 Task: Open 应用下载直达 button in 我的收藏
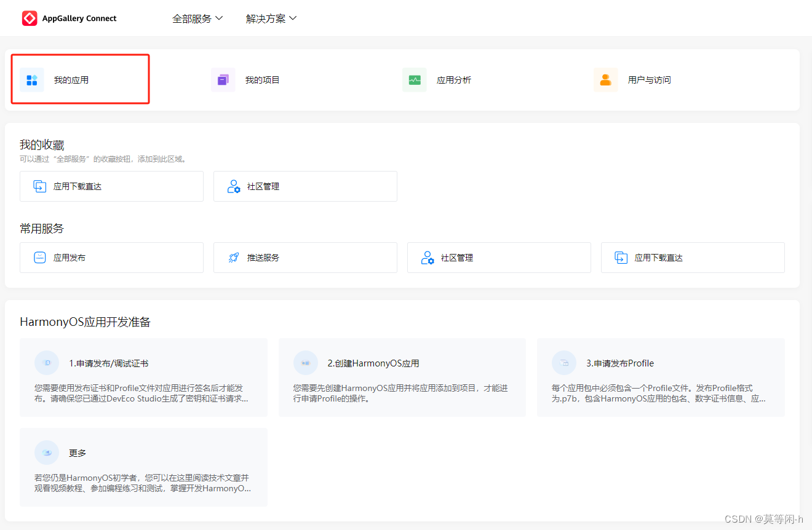[x=111, y=186]
